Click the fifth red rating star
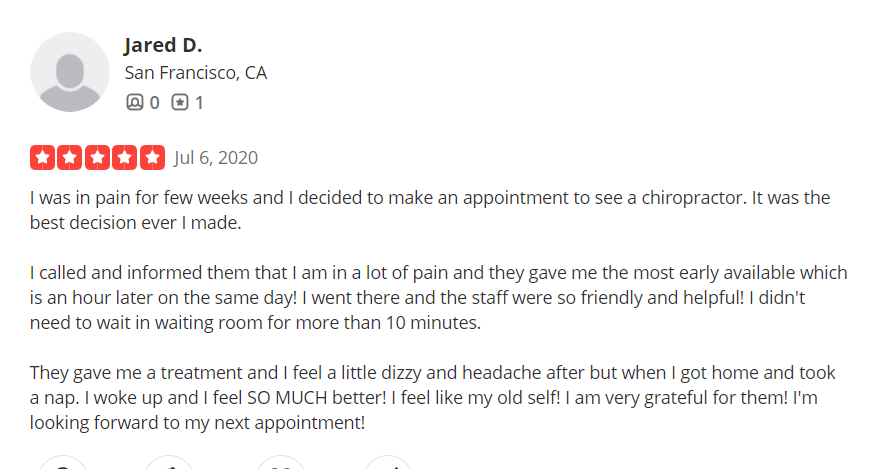The height and width of the screenshot is (469, 879). point(152,158)
